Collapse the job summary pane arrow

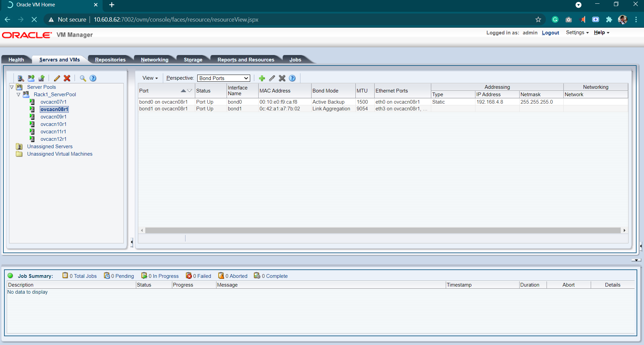(x=636, y=260)
